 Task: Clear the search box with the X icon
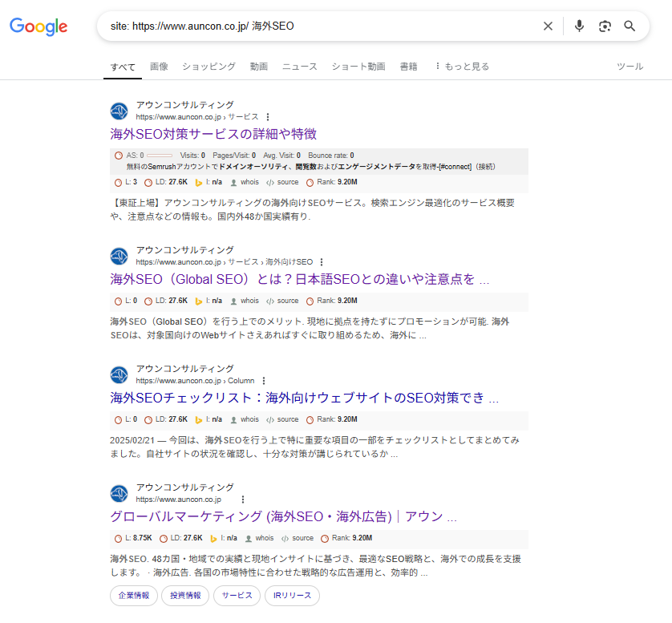click(x=548, y=26)
